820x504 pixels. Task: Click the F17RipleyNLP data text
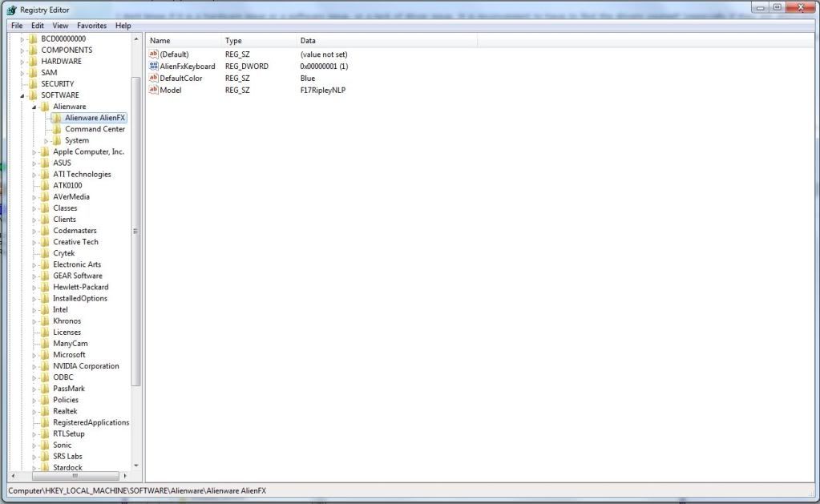pos(323,90)
